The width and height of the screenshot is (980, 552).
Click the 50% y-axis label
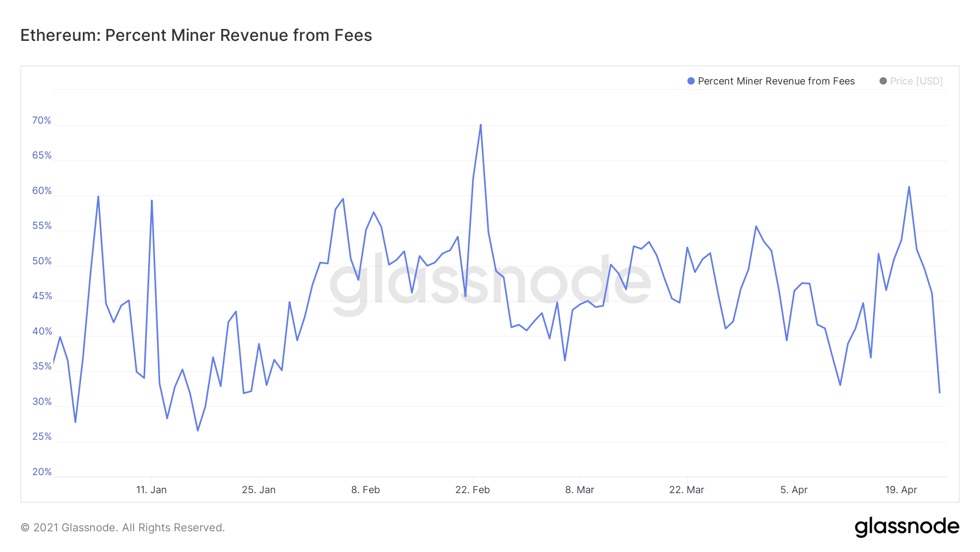41,261
